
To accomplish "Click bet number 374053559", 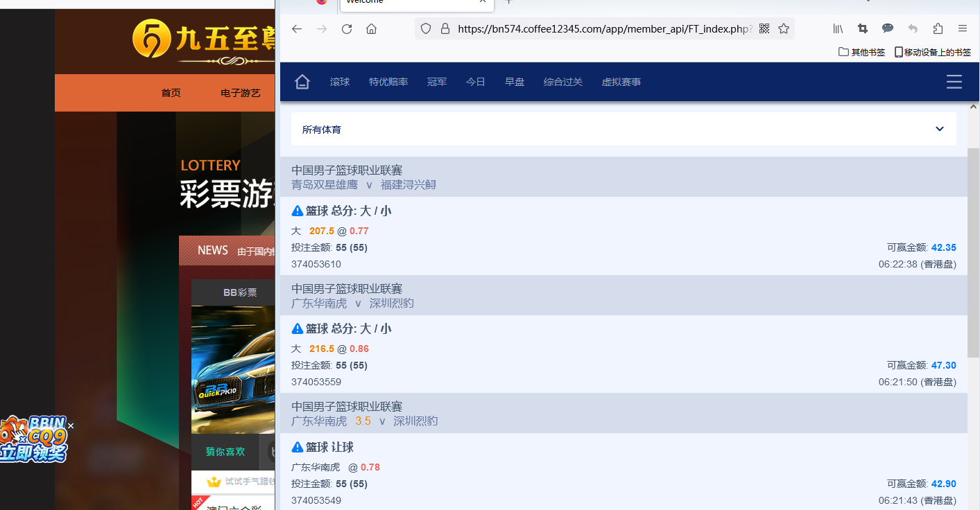I will [x=316, y=382].
